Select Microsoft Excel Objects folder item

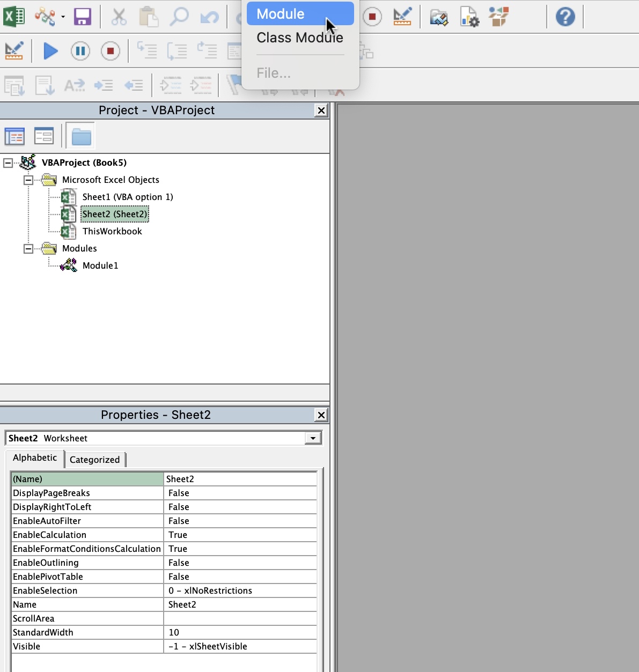click(x=111, y=180)
